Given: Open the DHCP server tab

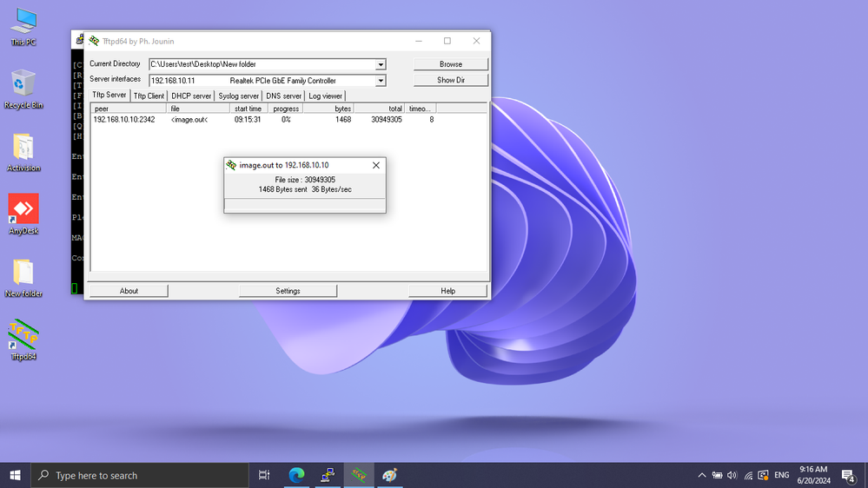Looking at the screenshot, I should point(191,96).
